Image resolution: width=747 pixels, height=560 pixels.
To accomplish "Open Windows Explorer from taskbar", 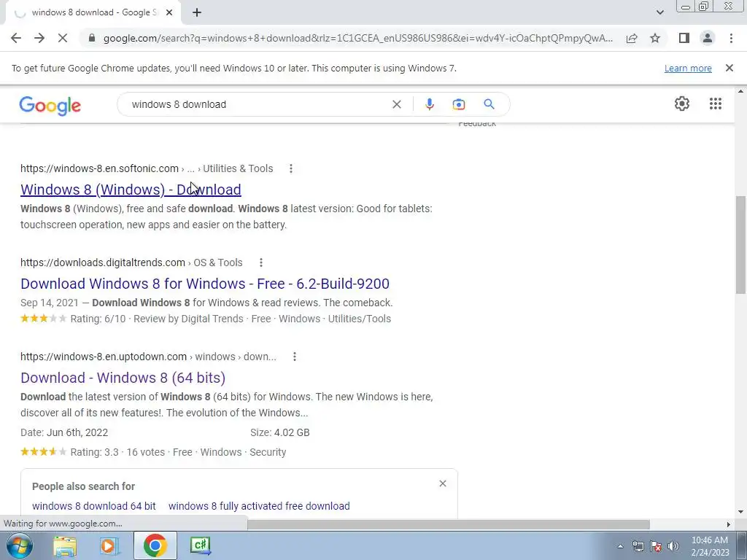I will (65, 545).
